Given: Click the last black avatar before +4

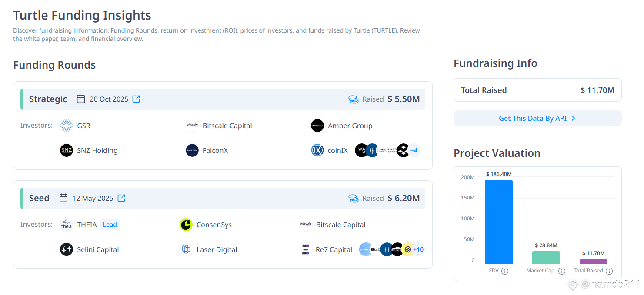Looking at the screenshot, I should point(403,150).
